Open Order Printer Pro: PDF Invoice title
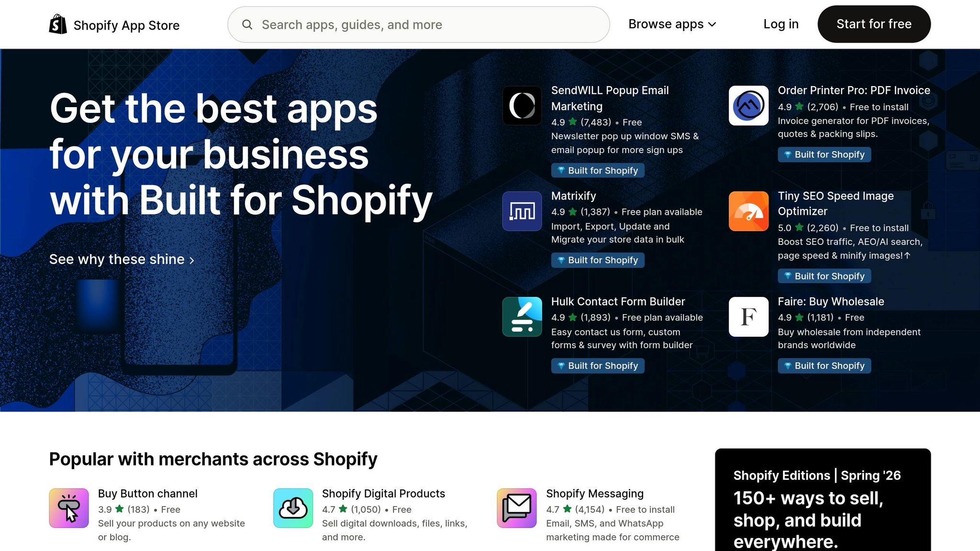This screenshot has width=980, height=551. [854, 90]
